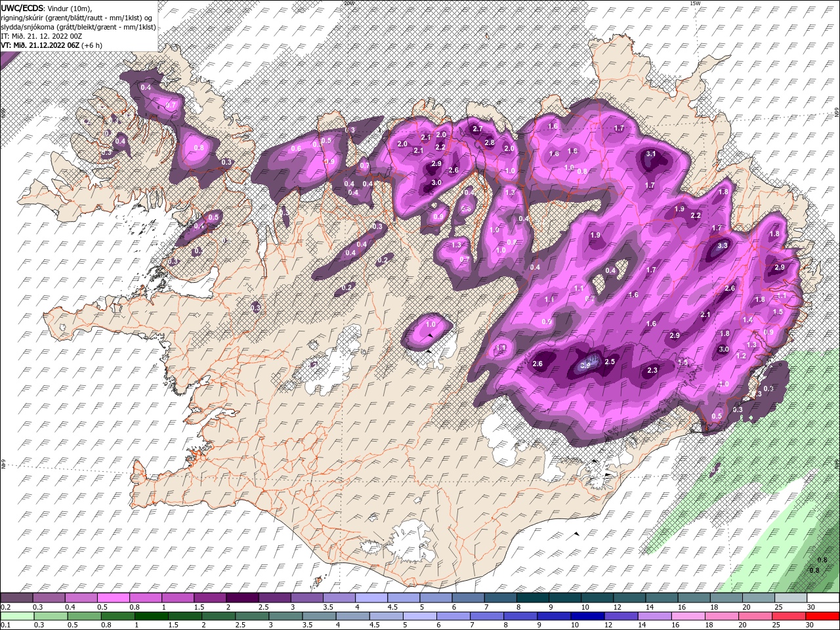Pick the red swatch ending the bottom legend
The image size is (840, 630).
pyautogui.click(x=823, y=616)
